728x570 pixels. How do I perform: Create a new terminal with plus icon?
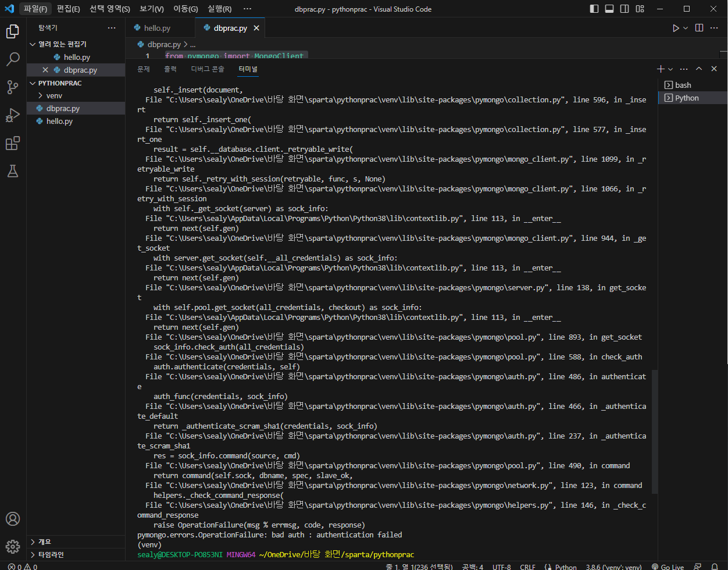pos(661,69)
